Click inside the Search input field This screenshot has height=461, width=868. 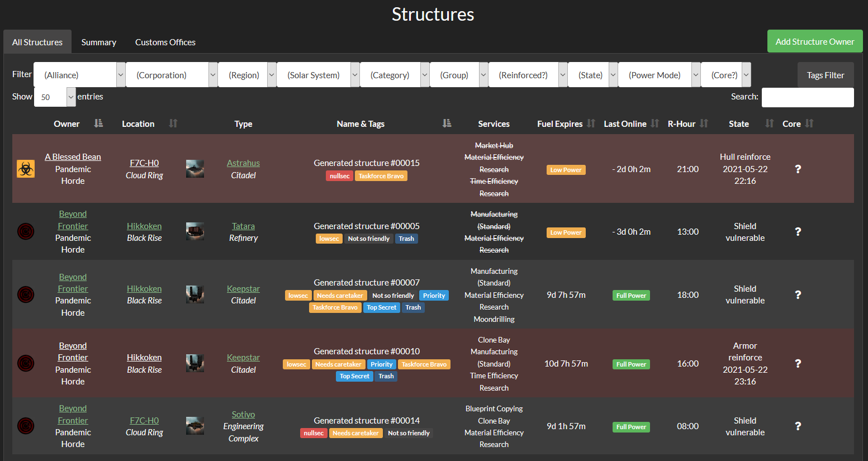[x=807, y=97]
